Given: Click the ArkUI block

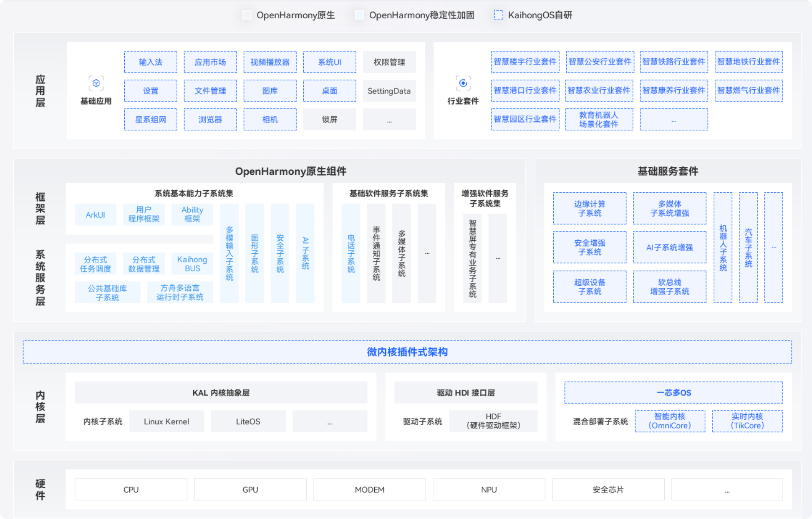Looking at the screenshot, I should point(96,214).
